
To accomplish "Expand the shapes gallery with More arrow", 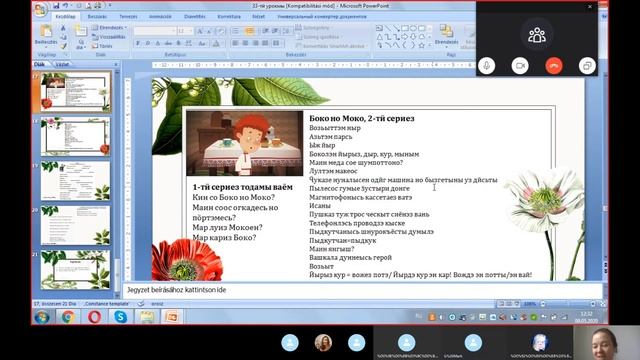I will (429, 45).
